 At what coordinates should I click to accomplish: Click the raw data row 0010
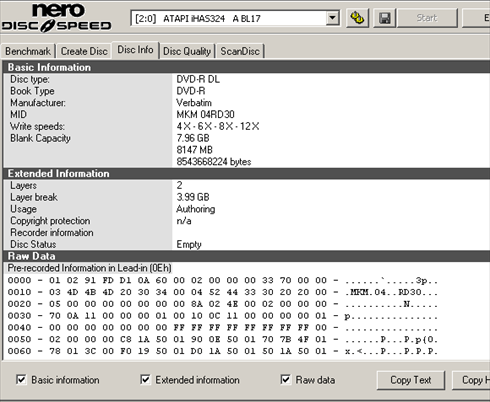pos(223,292)
